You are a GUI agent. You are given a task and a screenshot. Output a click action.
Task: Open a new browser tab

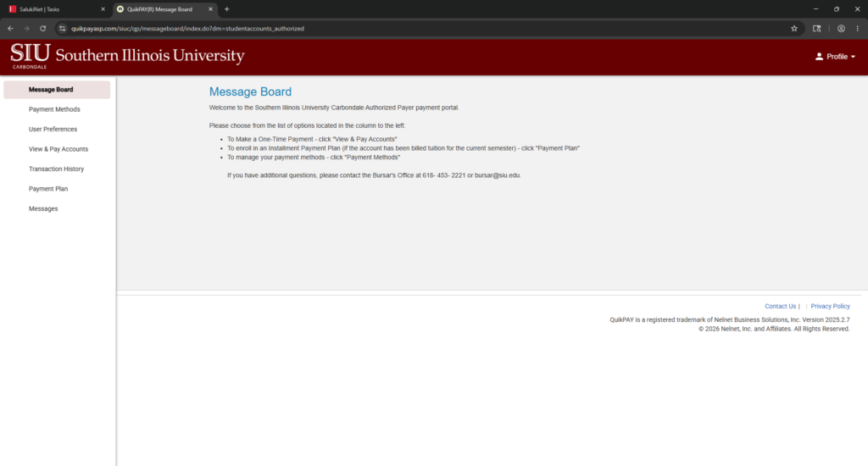226,8
